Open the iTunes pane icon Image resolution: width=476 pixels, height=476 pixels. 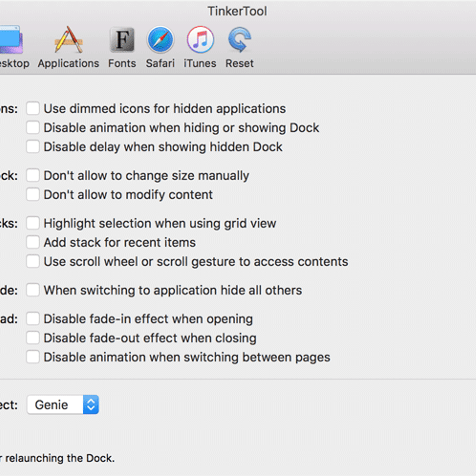click(200, 40)
